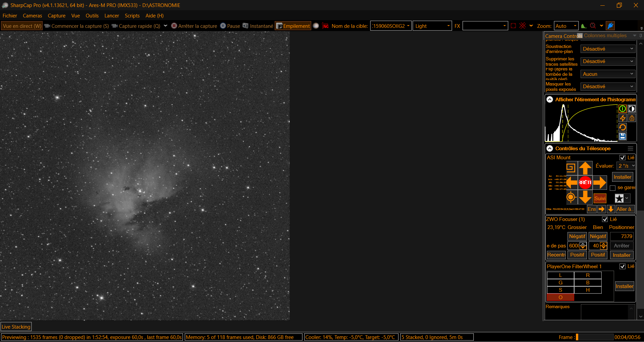
Task: Toggle the Suivi tracking button
Action: (x=600, y=198)
